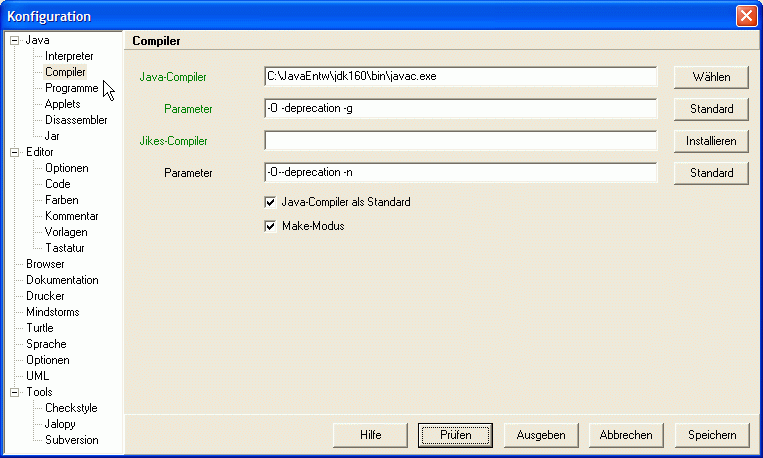Open the Tastatur settings page
This screenshot has width=763, height=458.
[65, 248]
